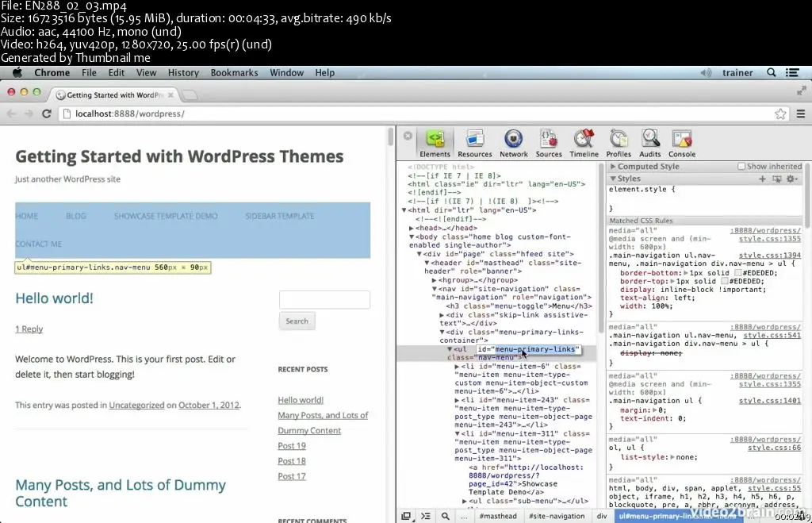Open the style.css:541 source link

772,336
